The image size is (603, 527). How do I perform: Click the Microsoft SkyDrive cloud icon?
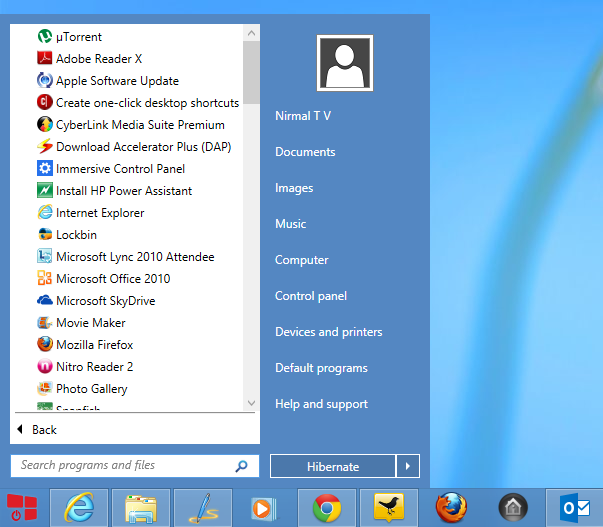45,300
